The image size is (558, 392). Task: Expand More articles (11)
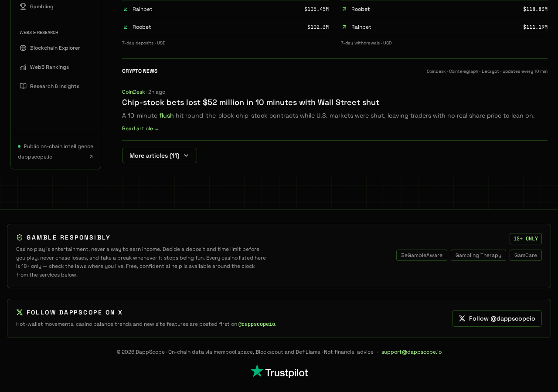[x=160, y=155]
